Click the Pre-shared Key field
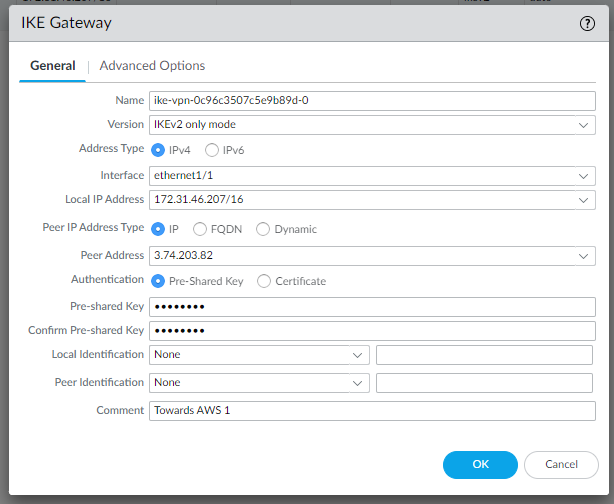This screenshot has width=614, height=504. tap(371, 306)
